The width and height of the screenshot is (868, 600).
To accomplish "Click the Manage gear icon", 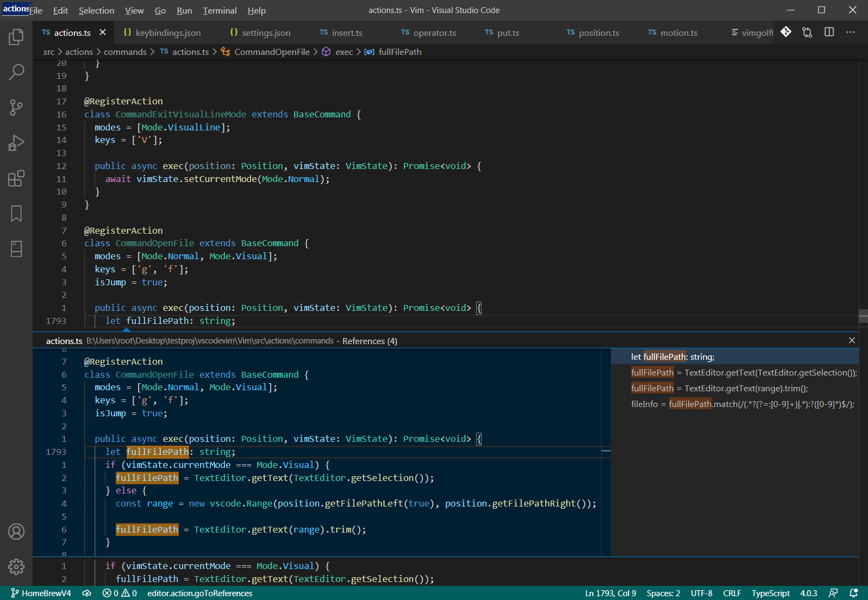I will tap(16, 567).
